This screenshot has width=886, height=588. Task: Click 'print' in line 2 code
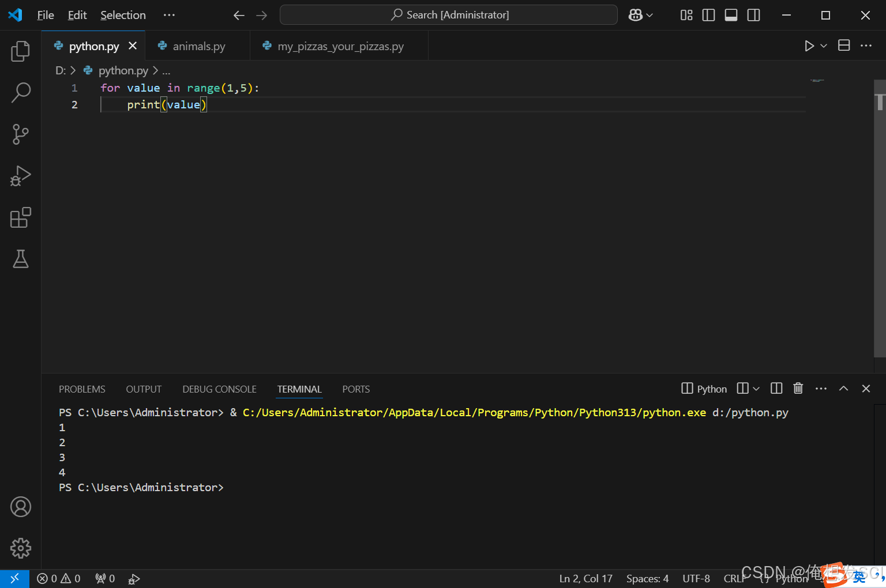point(143,105)
